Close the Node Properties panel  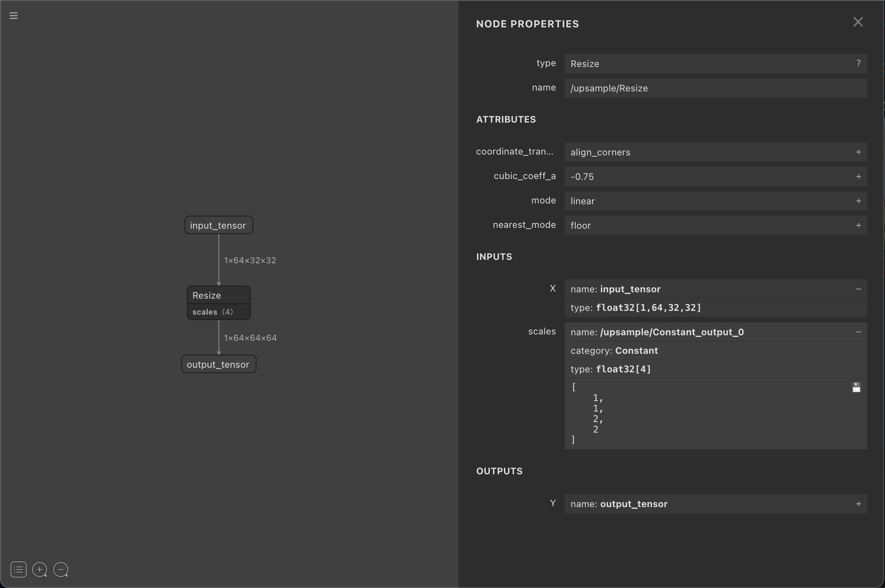click(x=858, y=22)
